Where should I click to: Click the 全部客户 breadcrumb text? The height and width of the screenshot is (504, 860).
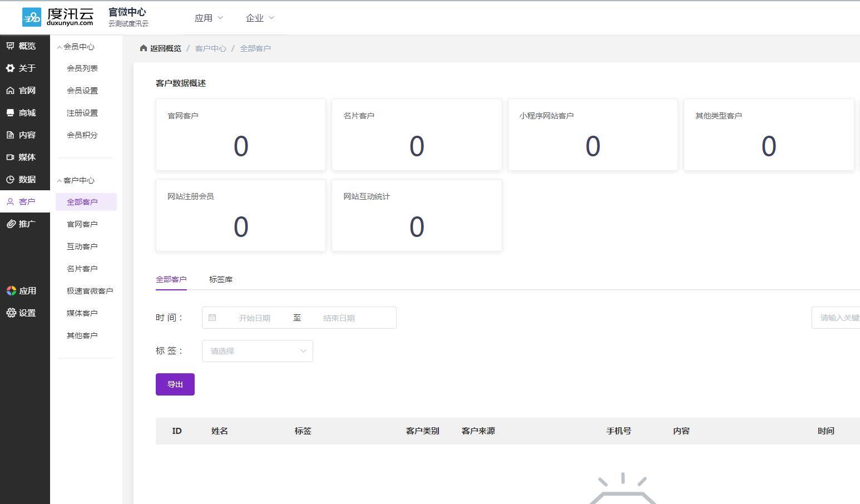tap(255, 48)
